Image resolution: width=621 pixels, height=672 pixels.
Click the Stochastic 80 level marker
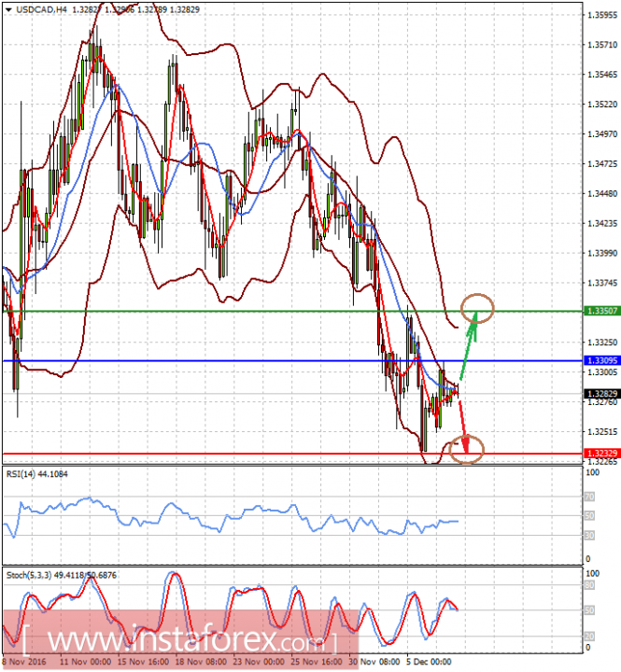[589, 585]
